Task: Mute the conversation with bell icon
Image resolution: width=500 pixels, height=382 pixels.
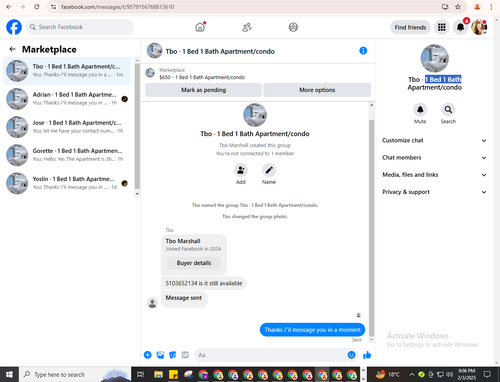Action: click(420, 109)
